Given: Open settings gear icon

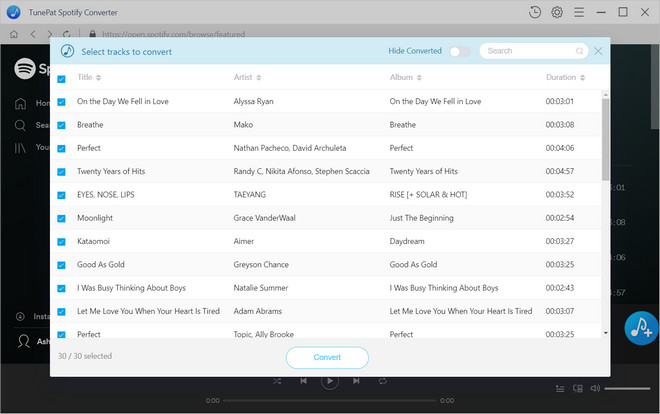Looking at the screenshot, I should click(557, 12).
